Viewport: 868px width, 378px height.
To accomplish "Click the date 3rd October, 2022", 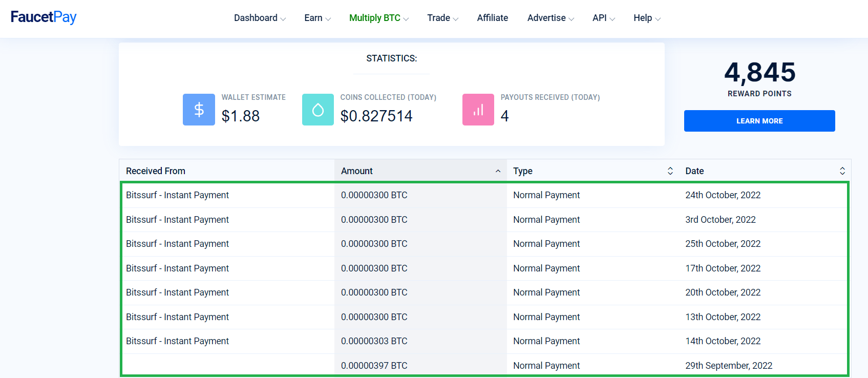I will (721, 220).
